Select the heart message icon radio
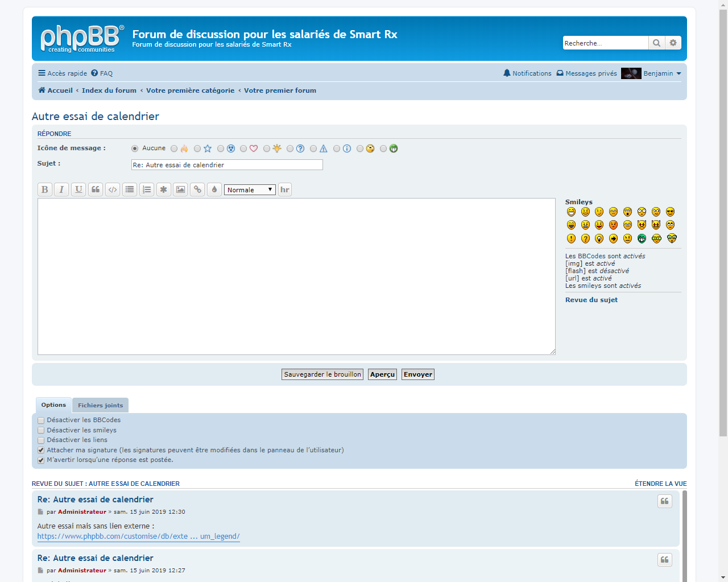 243,148
